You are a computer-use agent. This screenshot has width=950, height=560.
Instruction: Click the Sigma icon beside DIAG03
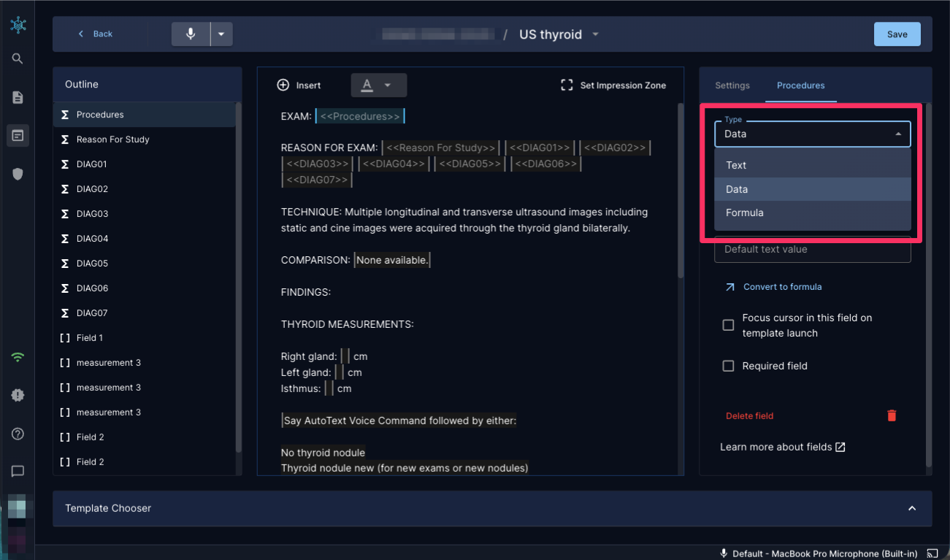point(65,214)
